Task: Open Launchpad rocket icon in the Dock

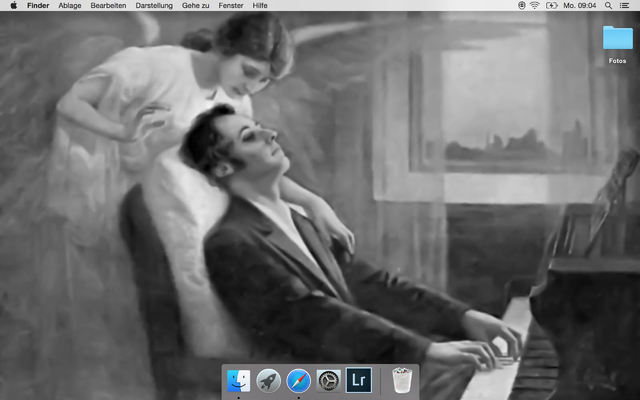Action: click(x=268, y=380)
